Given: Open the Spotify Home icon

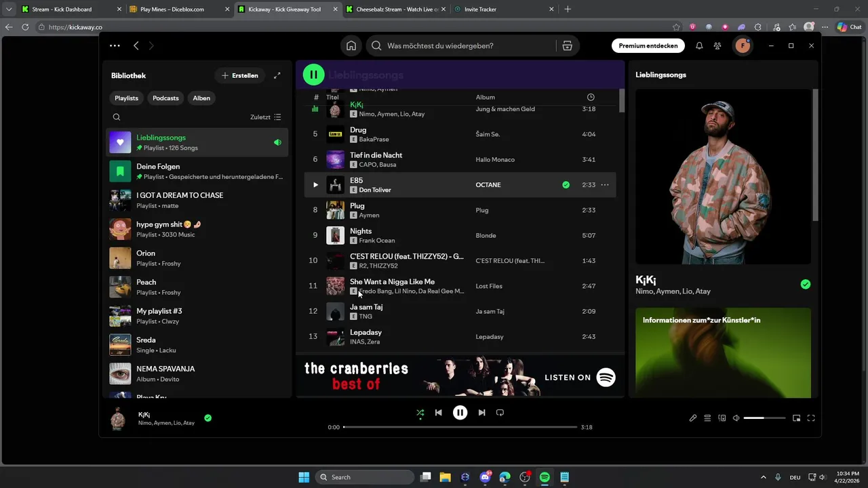Looking at the screenshot, I should tap(351, 45).
